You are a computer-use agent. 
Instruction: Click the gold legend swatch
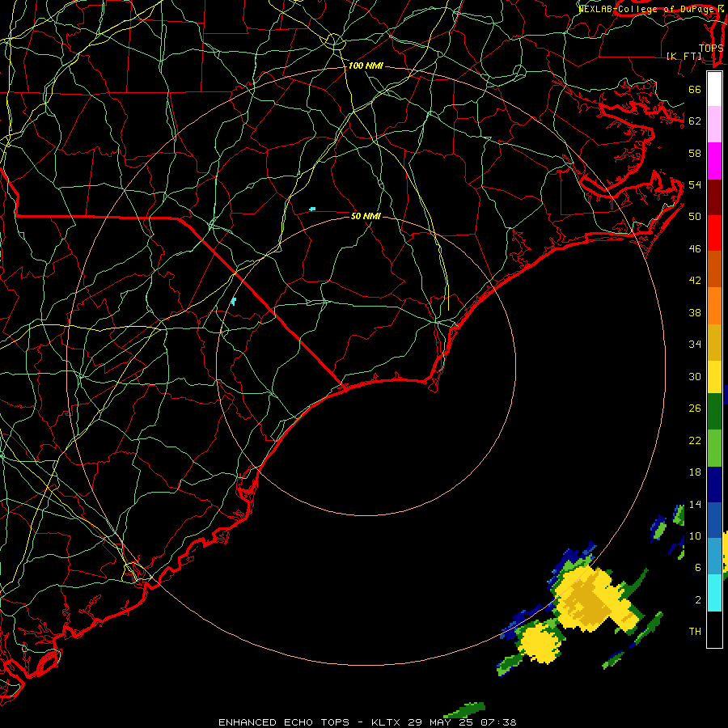(714, 342)
